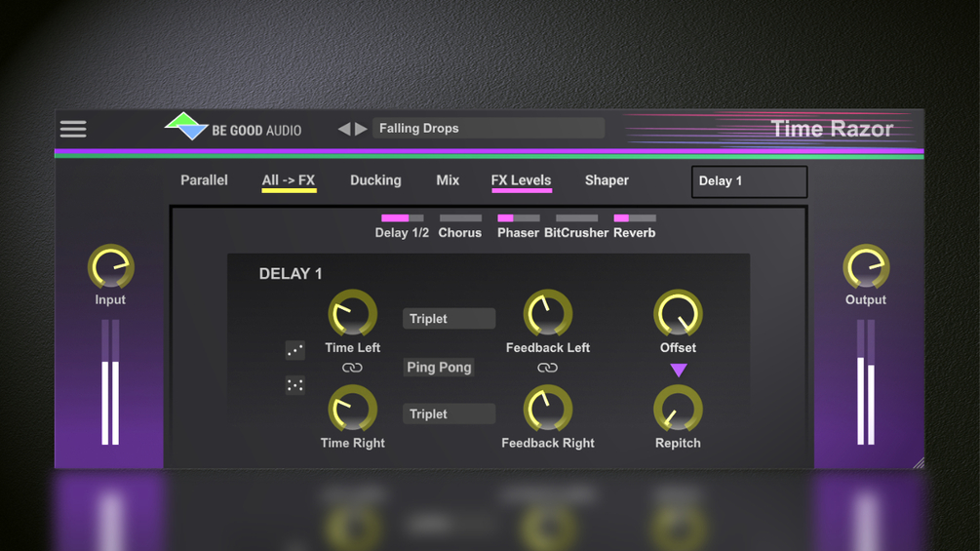Click the Repitch knob
Image resolution: width=980 pixels, height=551 pixels.
coord(678,410)
